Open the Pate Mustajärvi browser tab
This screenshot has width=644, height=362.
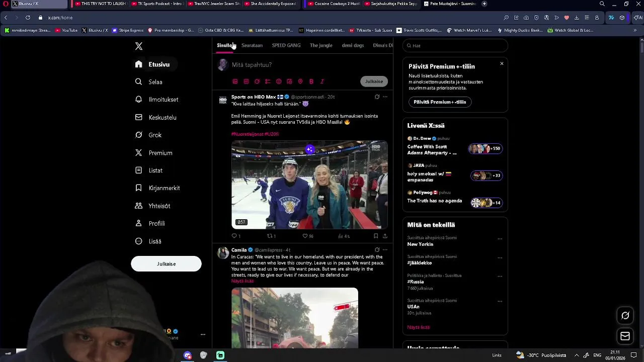tap(449, 4)
